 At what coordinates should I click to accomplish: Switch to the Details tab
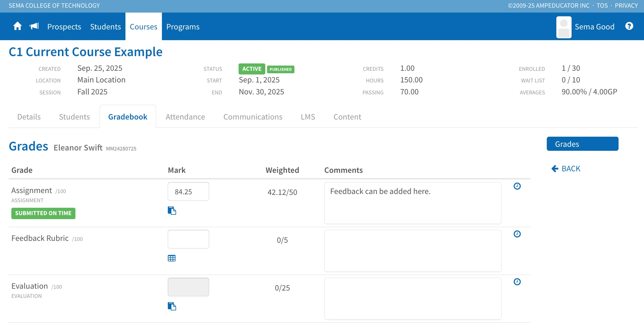29,117
